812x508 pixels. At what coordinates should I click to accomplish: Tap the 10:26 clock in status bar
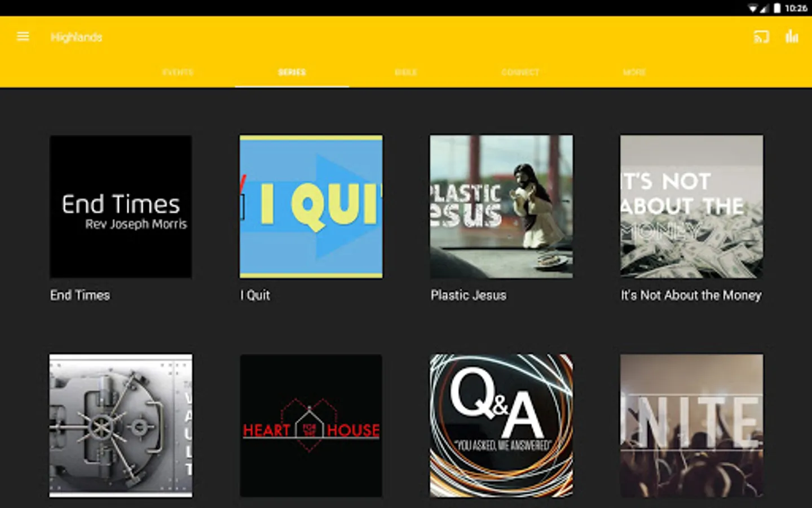pos(796,8)
